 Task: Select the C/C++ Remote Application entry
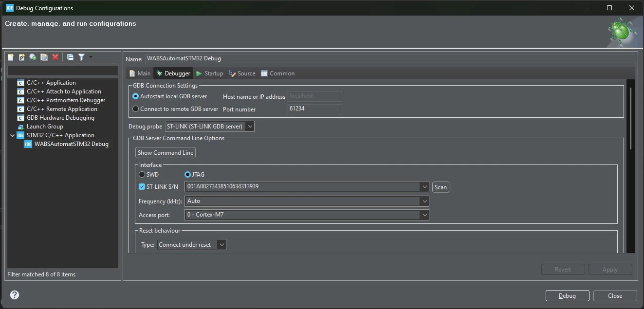coord(62,109)
